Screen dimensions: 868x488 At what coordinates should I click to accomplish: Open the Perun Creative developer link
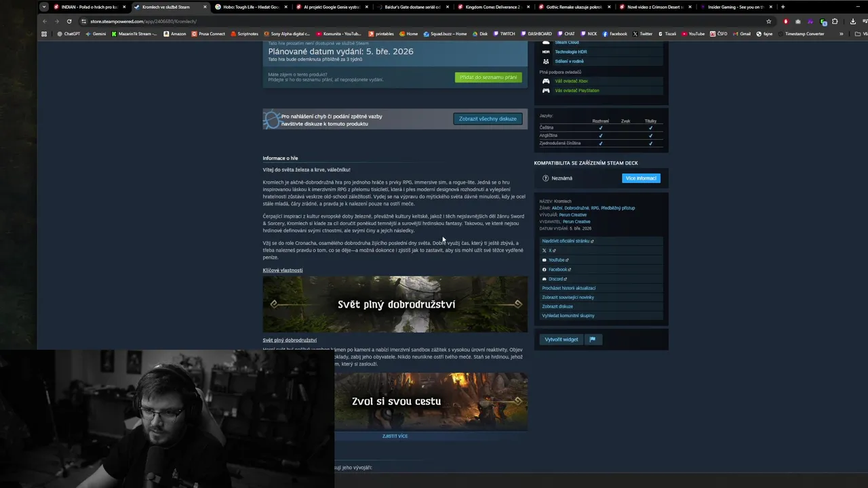pyautogui.click(x=573, y=215)
